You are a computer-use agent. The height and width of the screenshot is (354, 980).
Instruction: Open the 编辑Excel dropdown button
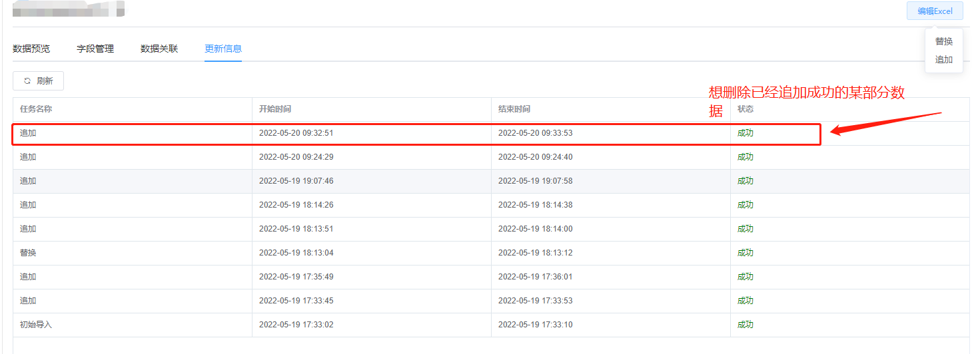[935, 11]
